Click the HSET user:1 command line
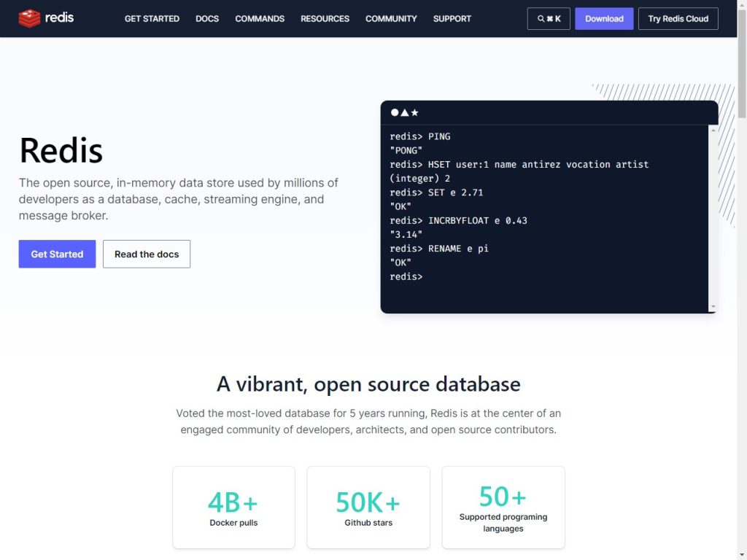The width and height of the screenshot is (747, 560). pos(519,164)
